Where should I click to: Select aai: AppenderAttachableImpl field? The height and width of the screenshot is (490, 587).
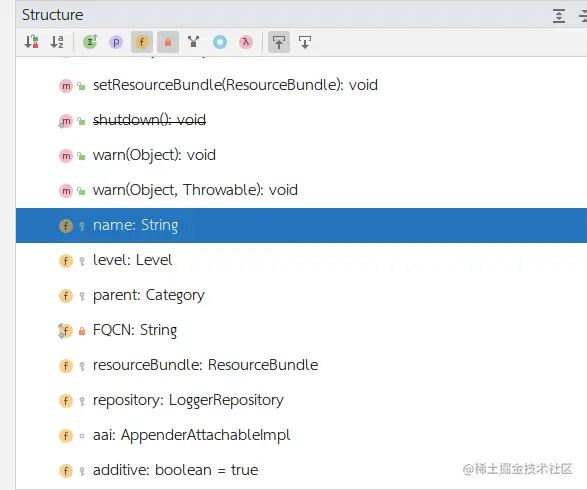(x=301, y=435)
